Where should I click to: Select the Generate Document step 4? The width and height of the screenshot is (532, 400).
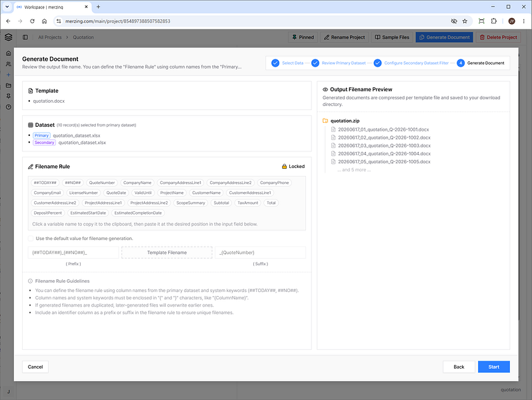click(x=481, y=63)
